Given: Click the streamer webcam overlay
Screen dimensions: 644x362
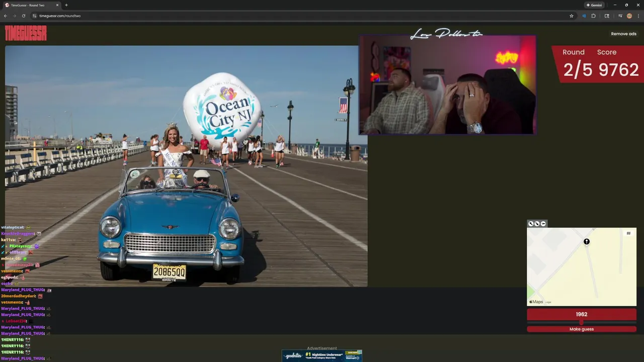Looking at the screenshot, I should [x=447, y=85].
